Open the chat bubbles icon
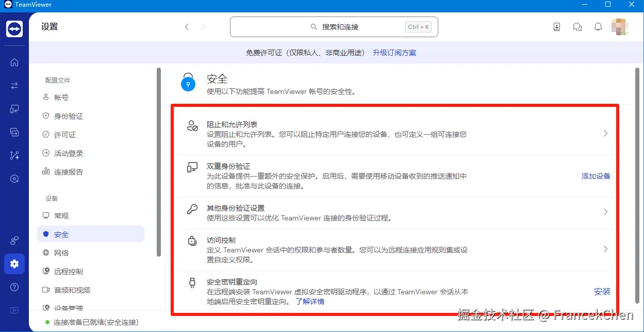 [577, 27]
